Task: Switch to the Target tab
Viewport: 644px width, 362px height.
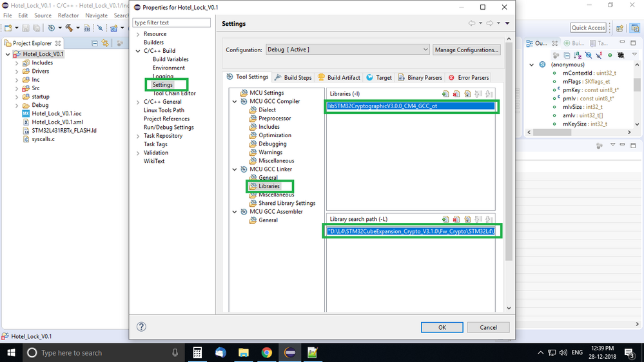Action: pos(378,77)
